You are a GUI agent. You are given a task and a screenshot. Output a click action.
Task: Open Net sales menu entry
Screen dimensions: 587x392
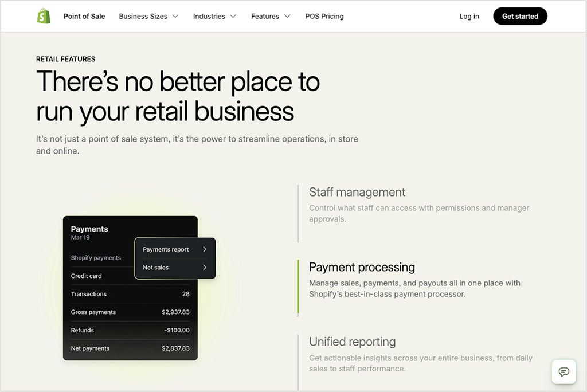(174, 267)
